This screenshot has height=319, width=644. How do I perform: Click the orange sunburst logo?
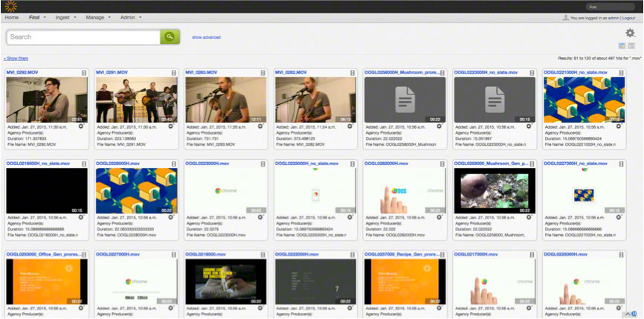pos(11,6)
